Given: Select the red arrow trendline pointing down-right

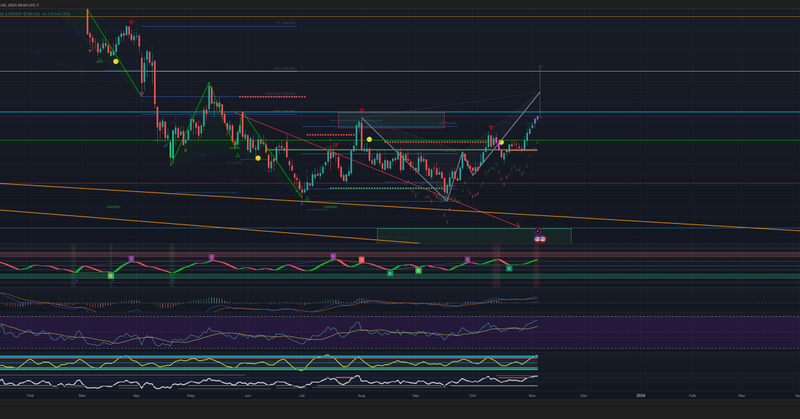Looking at the screenshot, I should (378, 169).
